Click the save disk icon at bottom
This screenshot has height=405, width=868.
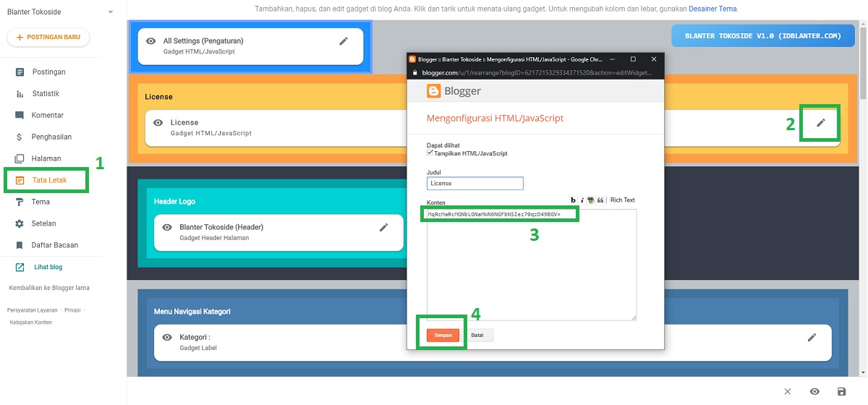point(841,391)
